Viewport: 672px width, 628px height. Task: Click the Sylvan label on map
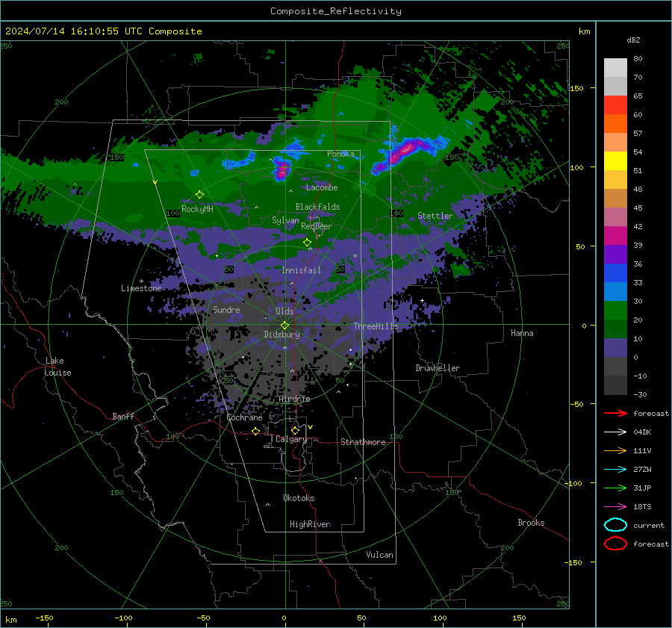click(285, 220)
